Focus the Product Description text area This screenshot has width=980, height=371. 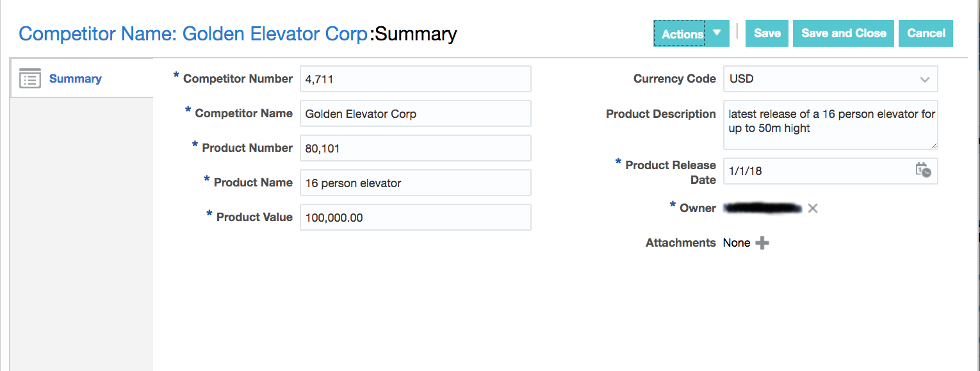point(830,124)
